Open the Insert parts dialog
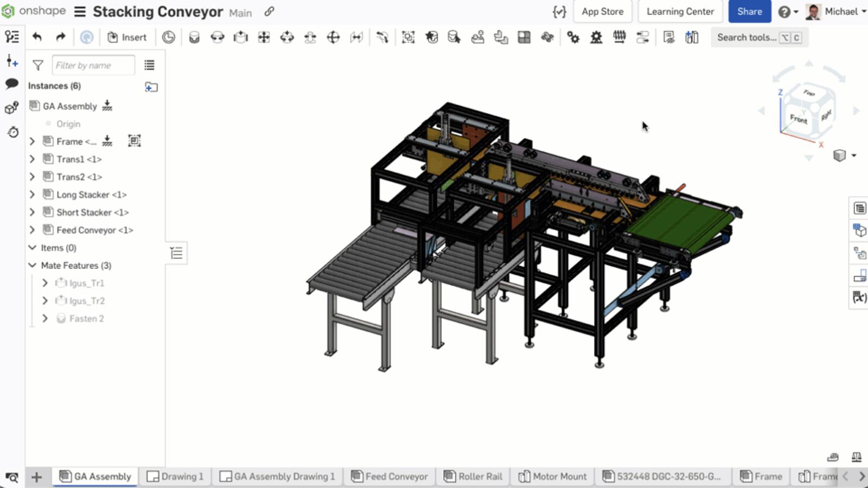 tap(127, 37)
